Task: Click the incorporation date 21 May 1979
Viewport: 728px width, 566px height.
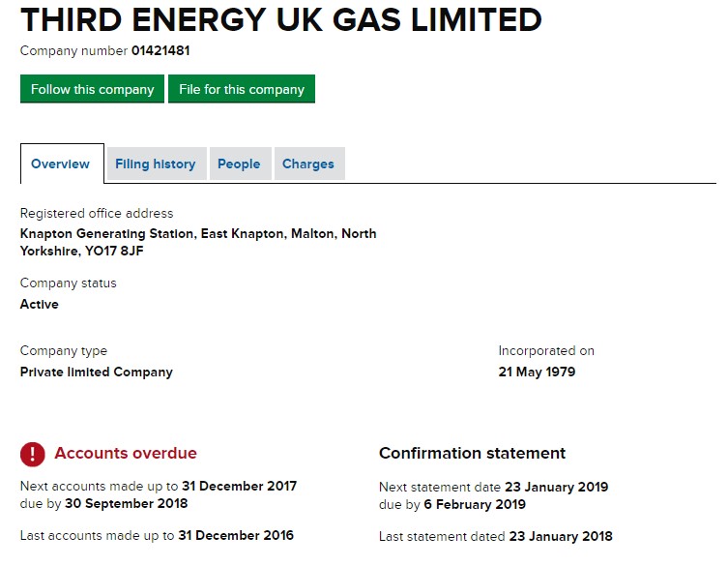Action: [x=537, y=372]
